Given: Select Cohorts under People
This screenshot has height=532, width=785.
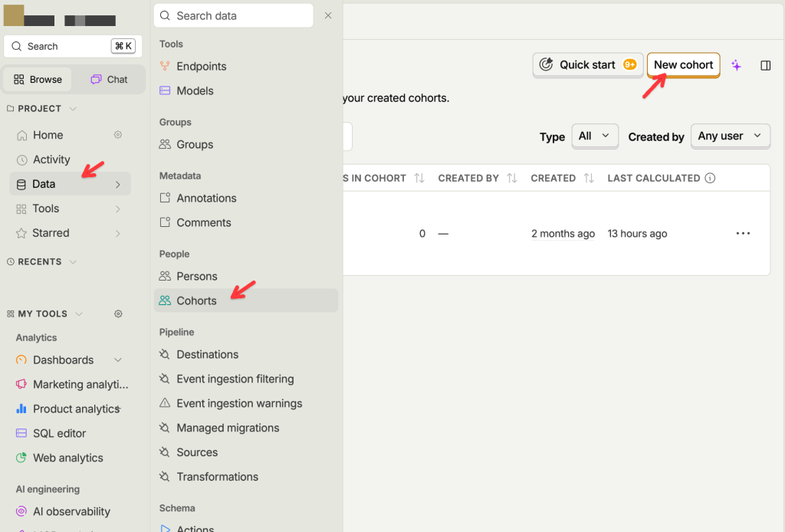Looking at the screenshot, I should click(x=246, y=300).
